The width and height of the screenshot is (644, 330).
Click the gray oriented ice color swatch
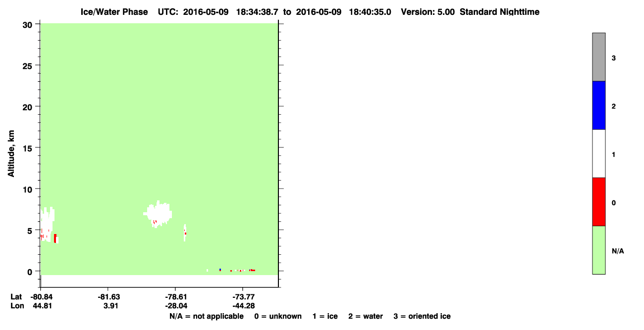(x=598, y=57)
